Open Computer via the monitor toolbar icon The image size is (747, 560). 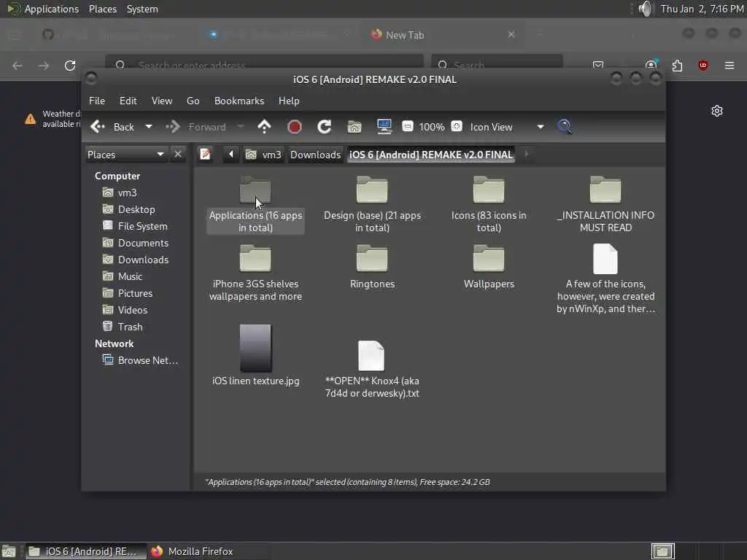(x=384, y=127)
